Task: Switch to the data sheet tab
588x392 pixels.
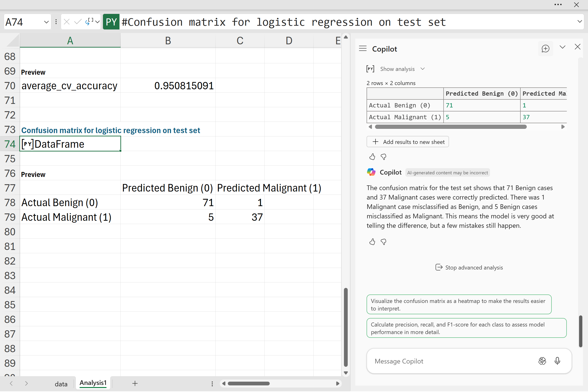Action: pyautogui.click(x=61, y=384)
